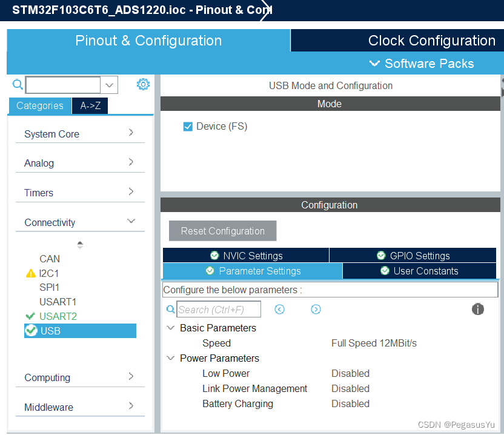Click the Link Power Management Disabled value
504x435 pixels.
[x=350, y=388]
